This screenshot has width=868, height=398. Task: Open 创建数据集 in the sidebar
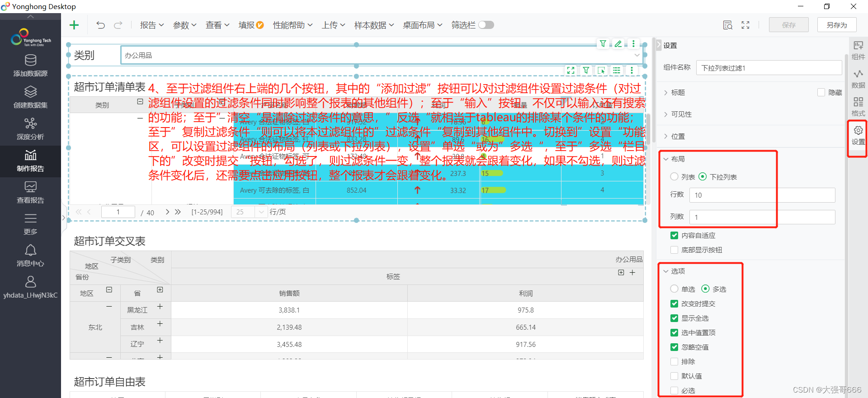coord(30,98)
